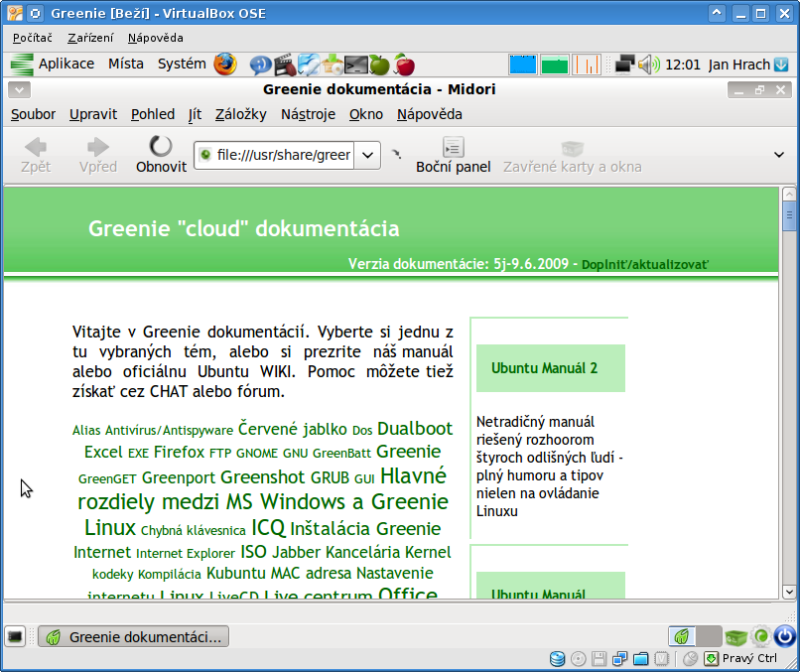This screenshot has width=800, height=672.
Task: Open the Ubuntu Manuál 2 link
Action: (544, 368)
